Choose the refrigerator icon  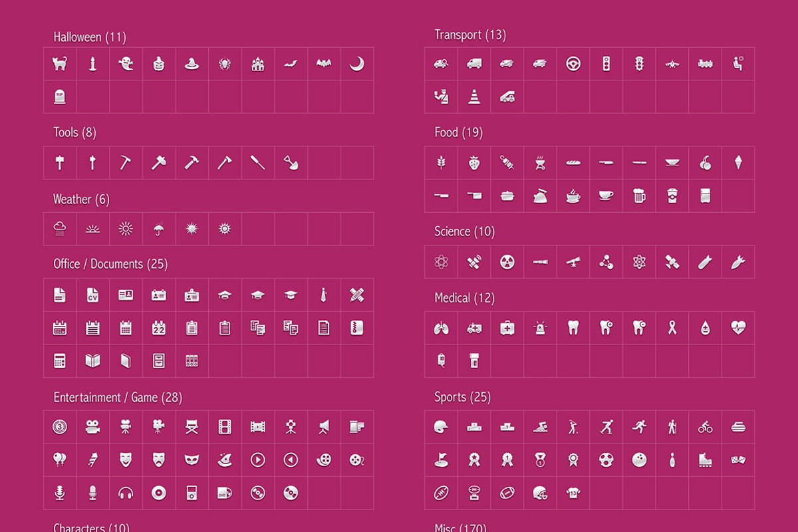pos(706,196)
